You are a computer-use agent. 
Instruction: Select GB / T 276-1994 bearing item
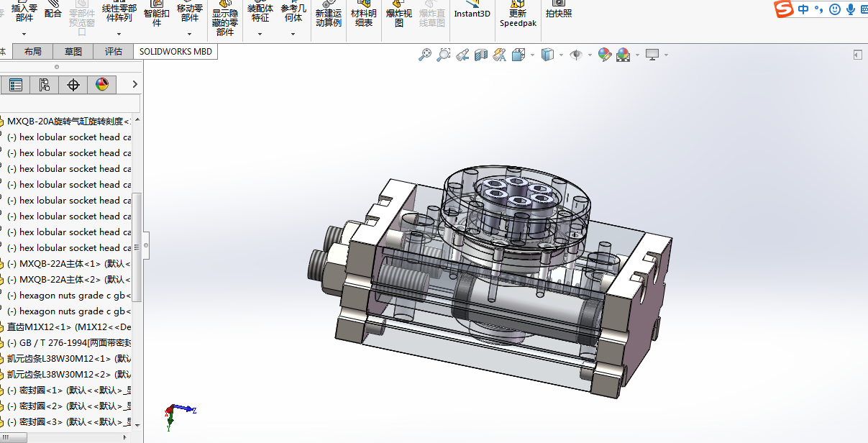coord(69,342)
